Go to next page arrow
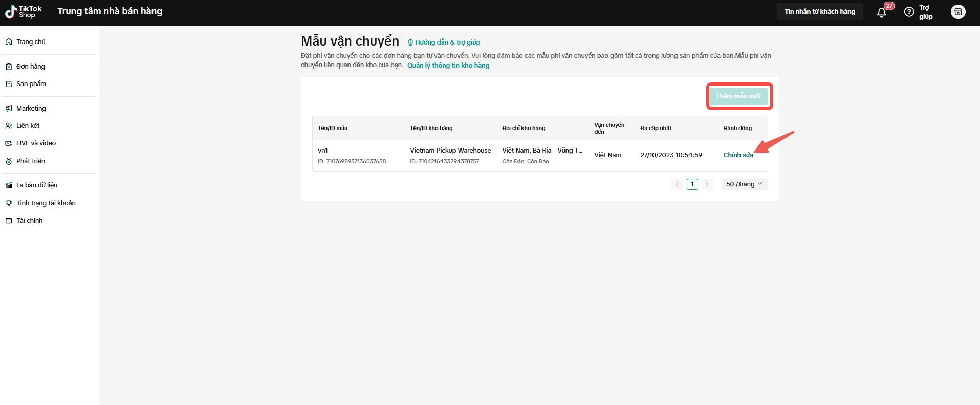This screenshot has width=980, height=405. coord(707,184)
